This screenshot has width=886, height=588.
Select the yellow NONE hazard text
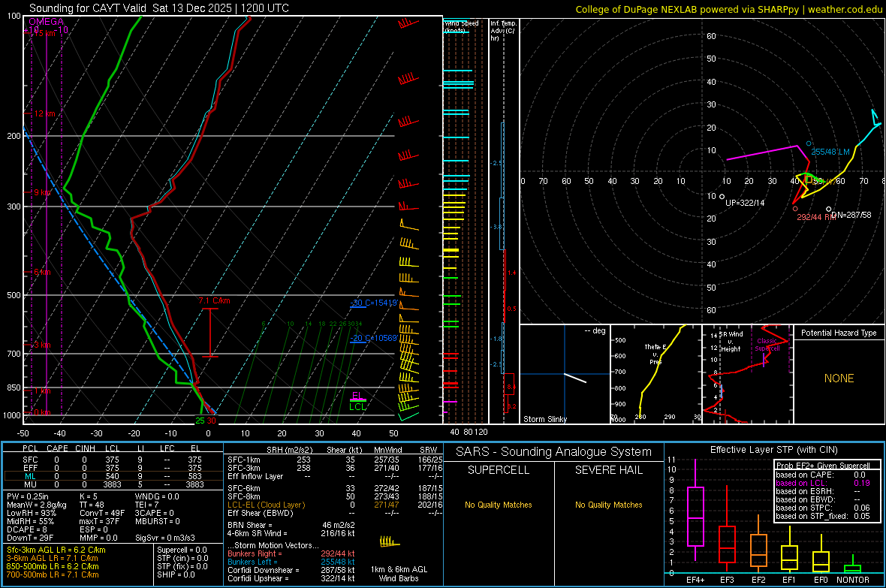point(839,378)
